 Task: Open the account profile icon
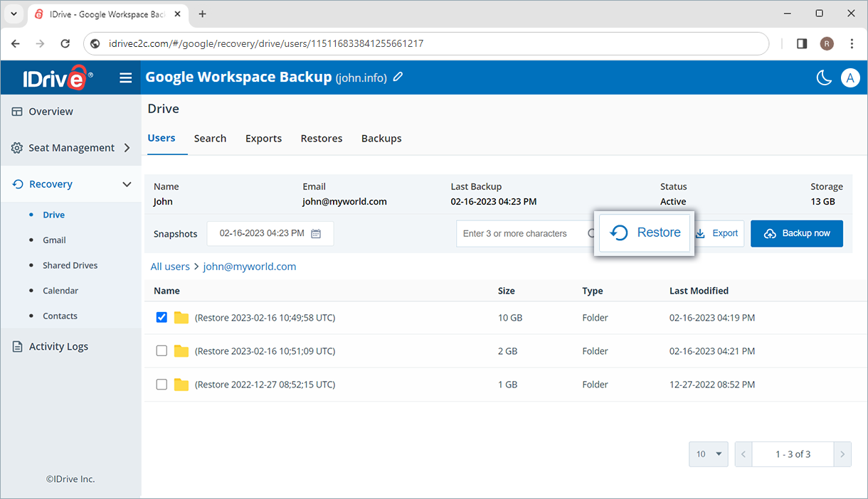tap(850, 78)
